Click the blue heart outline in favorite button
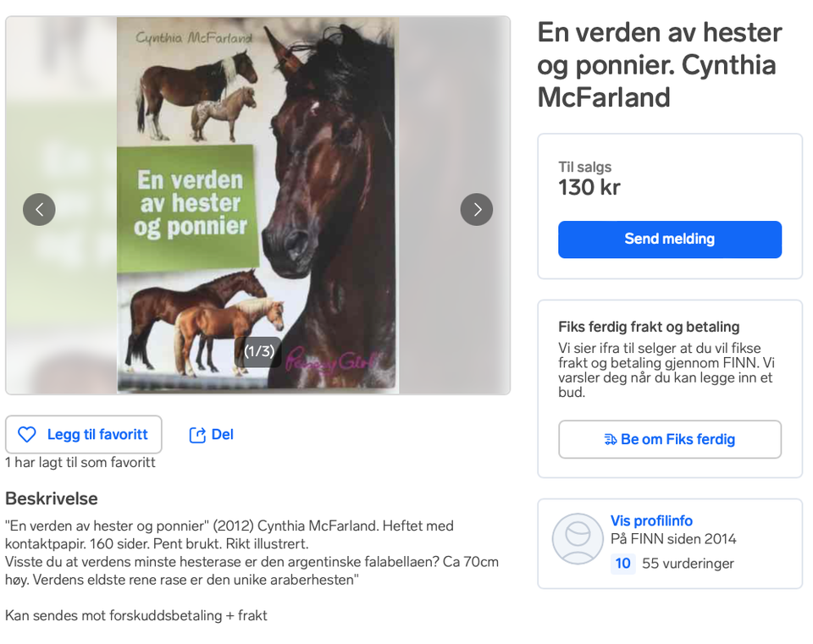 pos(27,434)
